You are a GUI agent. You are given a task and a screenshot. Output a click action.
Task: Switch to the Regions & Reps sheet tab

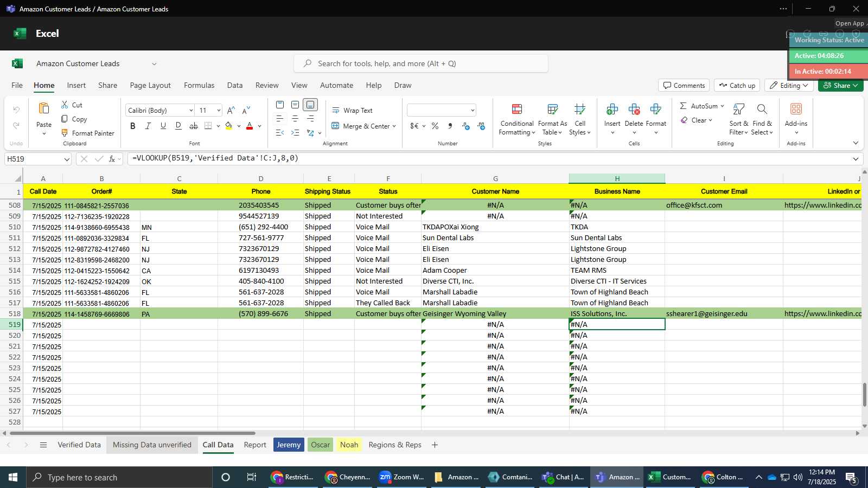(395, 445)
